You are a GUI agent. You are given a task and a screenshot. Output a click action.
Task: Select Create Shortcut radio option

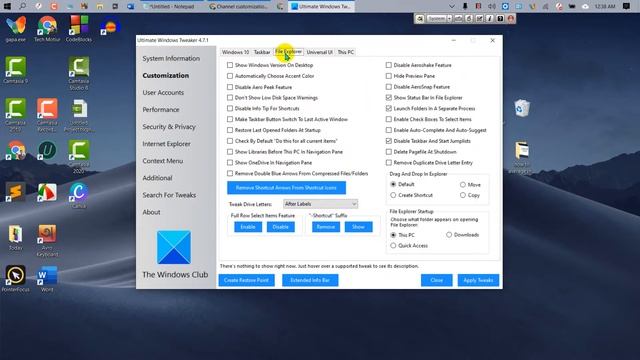pyautogui.click(x=393, y=195)
